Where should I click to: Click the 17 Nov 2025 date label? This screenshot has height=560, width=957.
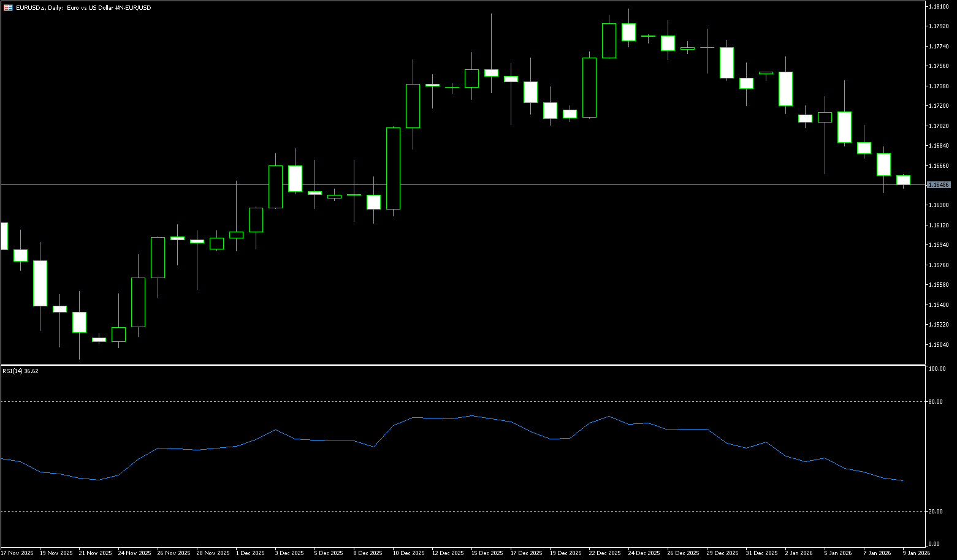point(17,553)
